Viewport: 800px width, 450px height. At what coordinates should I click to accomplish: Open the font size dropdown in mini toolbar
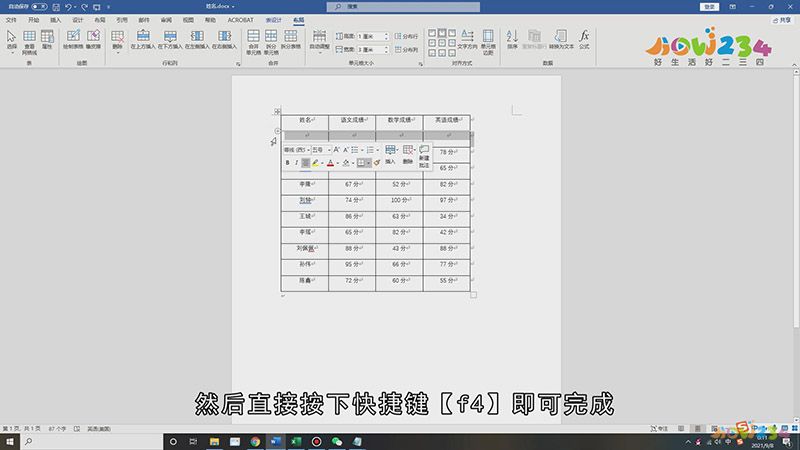pyautogui.click(x=329, y=150)
